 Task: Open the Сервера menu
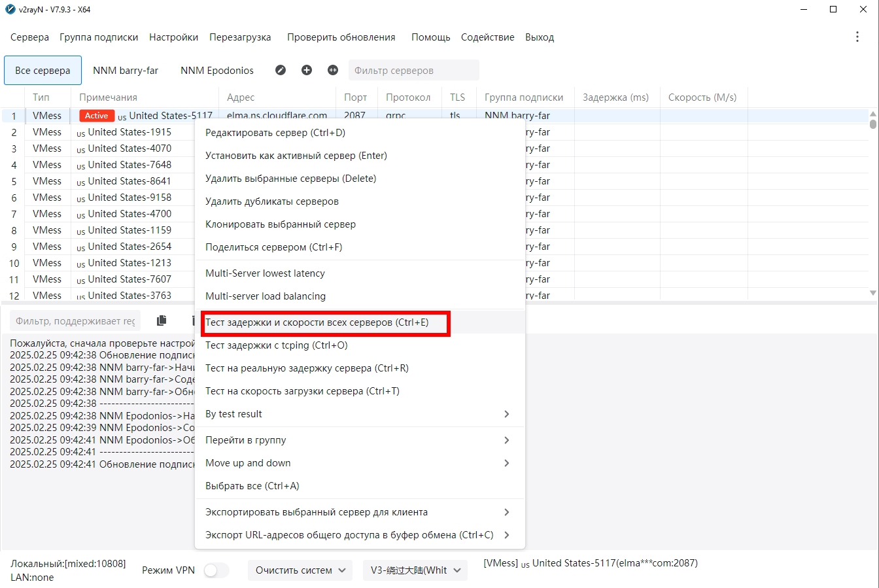point(29,37)
